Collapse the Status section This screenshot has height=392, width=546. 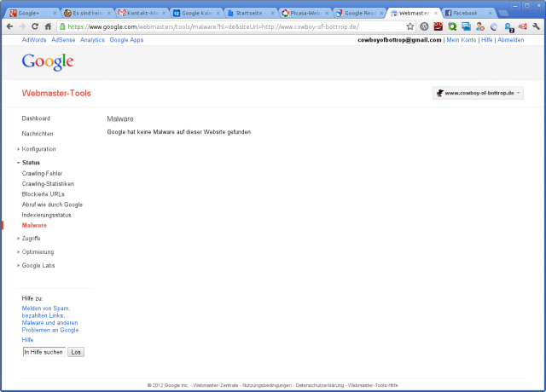click(31, 162)
